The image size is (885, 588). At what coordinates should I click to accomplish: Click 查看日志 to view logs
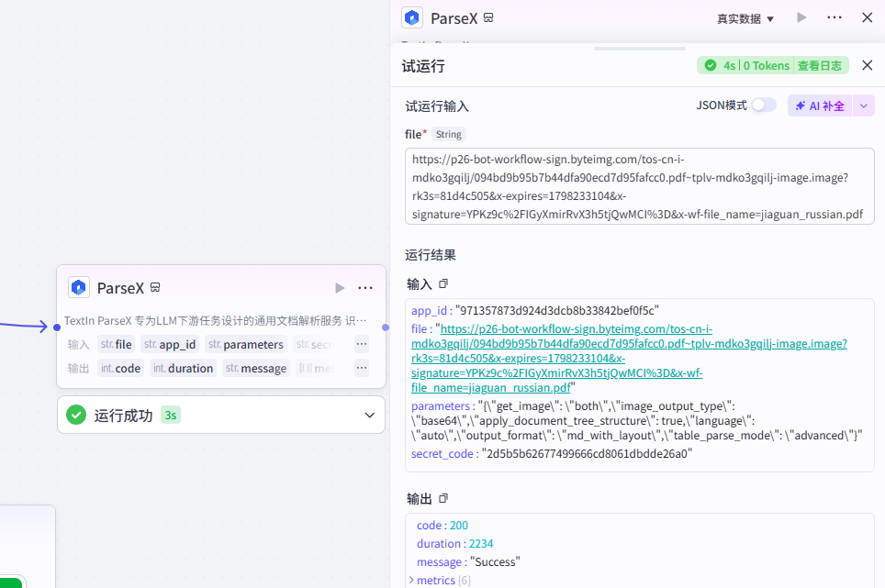[x=820, y=66]
